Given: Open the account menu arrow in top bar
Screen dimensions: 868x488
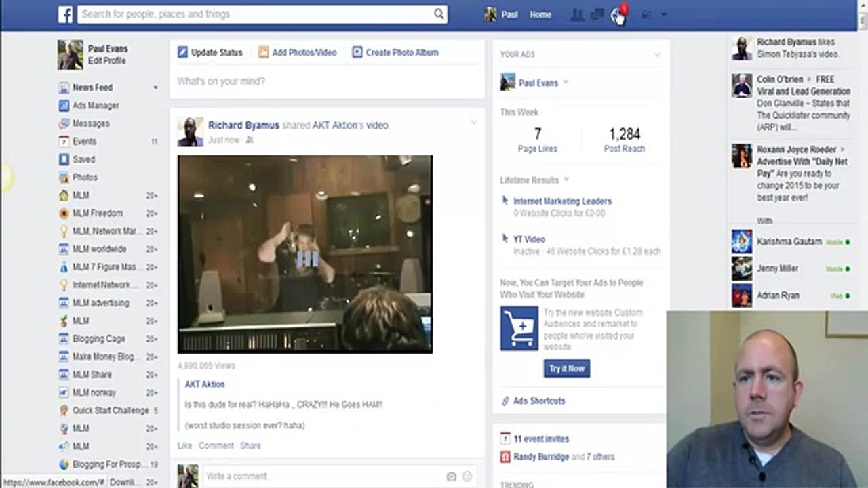Looking at the screenshot, I should 663,15.
